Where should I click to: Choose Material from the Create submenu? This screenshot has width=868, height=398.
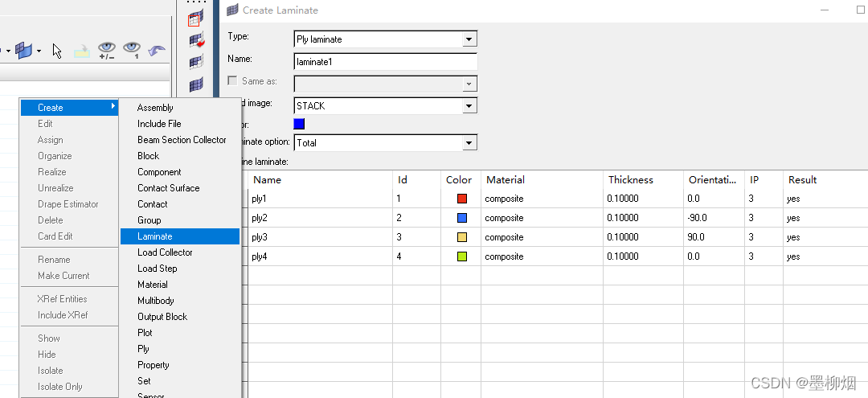[x=153, y=285]
